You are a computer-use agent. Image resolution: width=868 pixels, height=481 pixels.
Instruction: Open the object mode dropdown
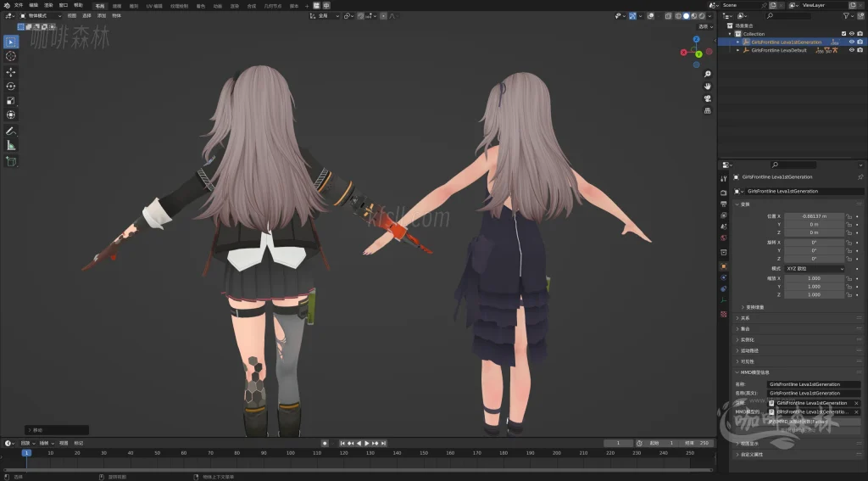click(41, 16)
